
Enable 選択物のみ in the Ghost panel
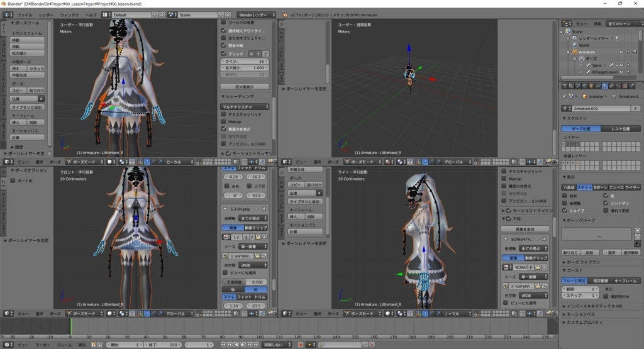click(606, 296)
